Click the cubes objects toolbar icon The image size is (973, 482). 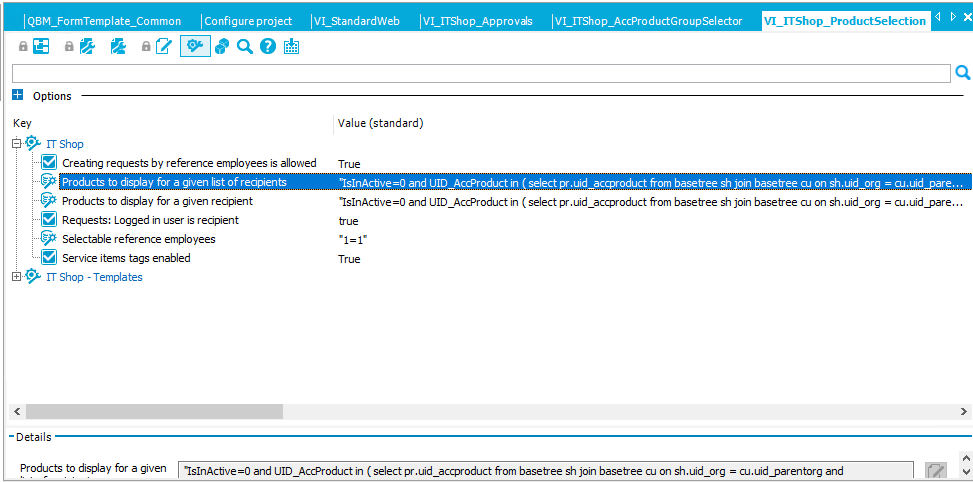(x=223, y=47)
